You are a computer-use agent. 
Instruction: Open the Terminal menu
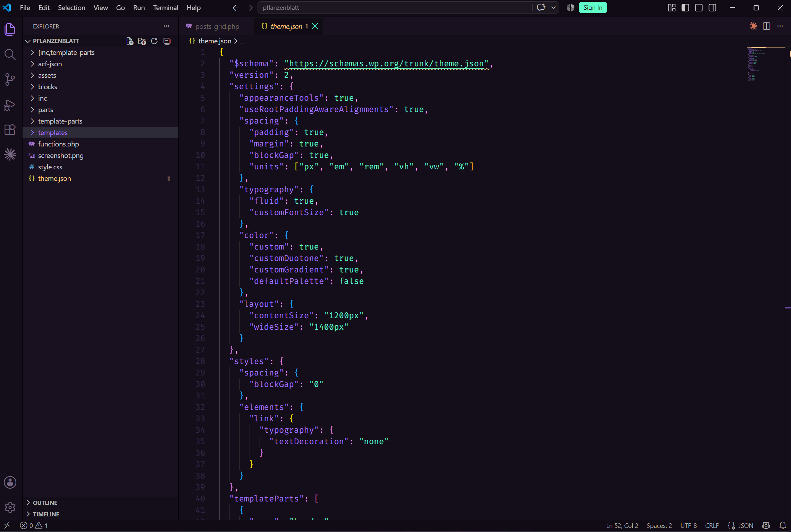pos(166,8)
